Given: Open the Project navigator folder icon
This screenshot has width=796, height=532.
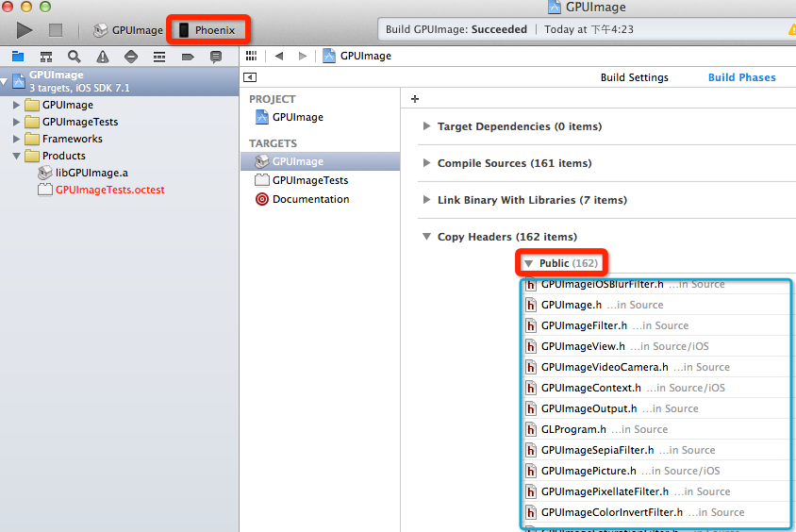Looking at the screenshot, I should pyautogui.click(x=17, y=57).
